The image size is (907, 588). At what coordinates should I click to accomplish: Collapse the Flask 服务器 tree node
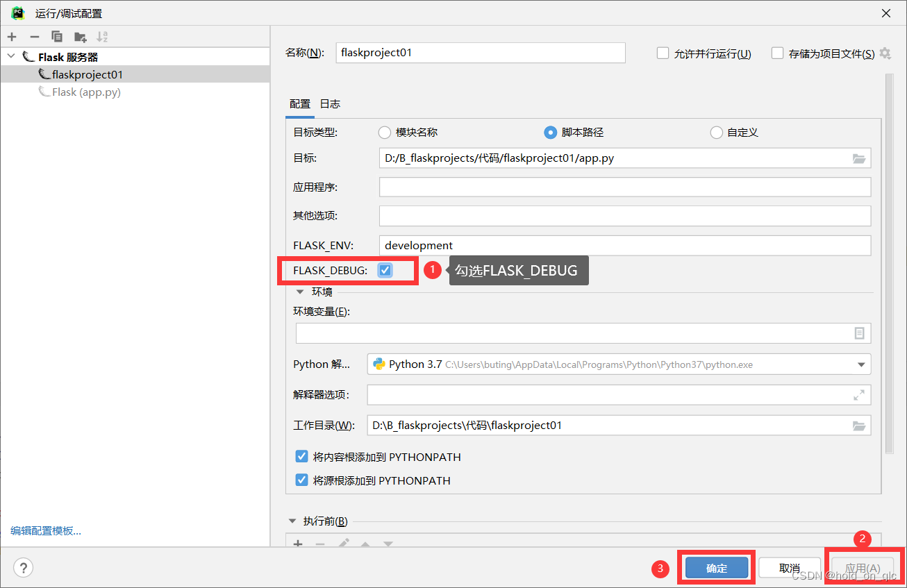coord(12,57)
